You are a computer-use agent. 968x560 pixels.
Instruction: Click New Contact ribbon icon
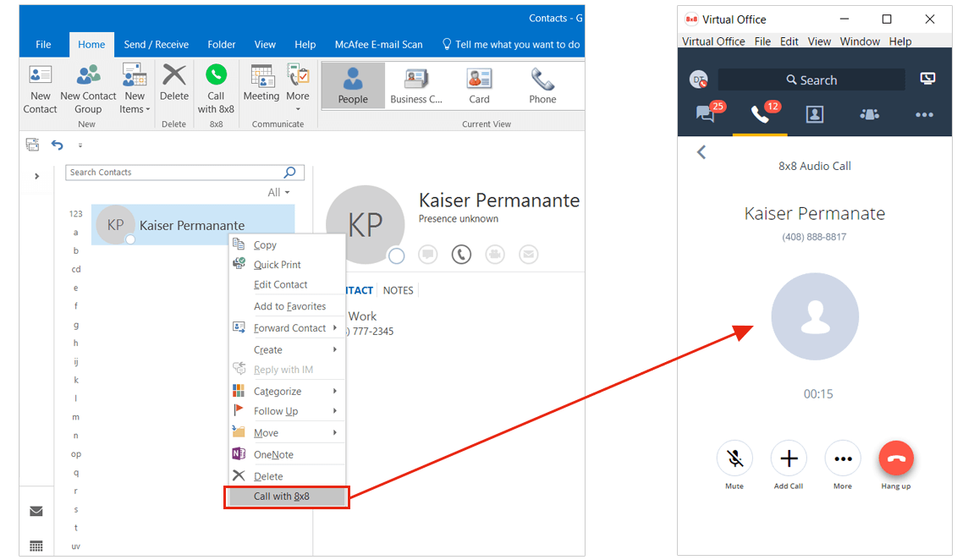(40, 91)
